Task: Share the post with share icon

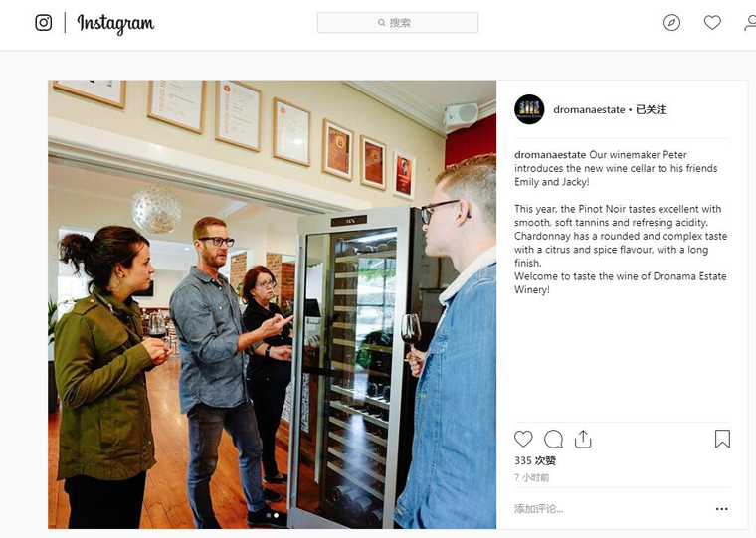Action: click(583, 440)
